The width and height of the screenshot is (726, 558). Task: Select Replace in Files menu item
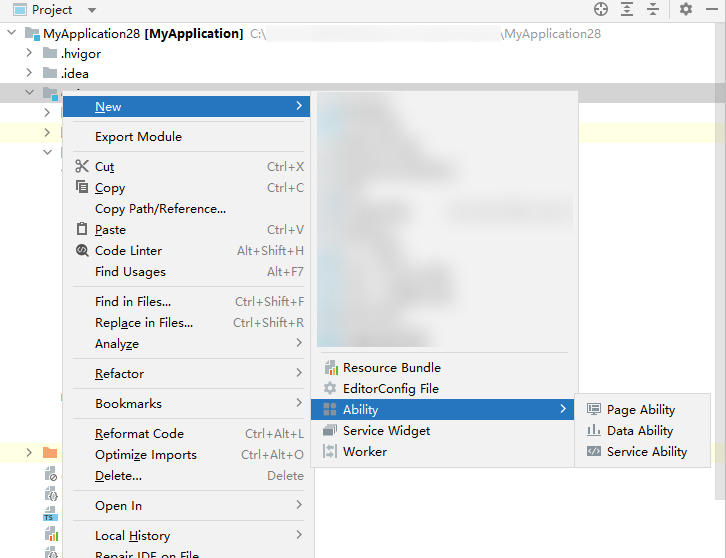click(x=188, y=323)
